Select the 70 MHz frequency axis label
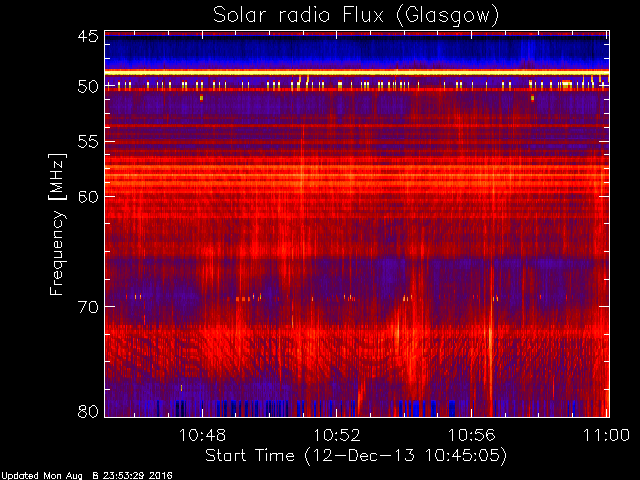 coord(88,307)
